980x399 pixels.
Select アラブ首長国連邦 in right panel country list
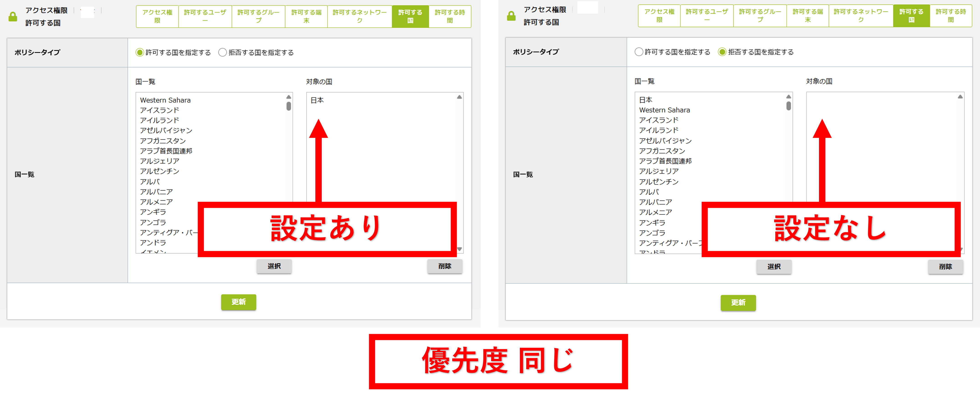click(x=665, y=161)
